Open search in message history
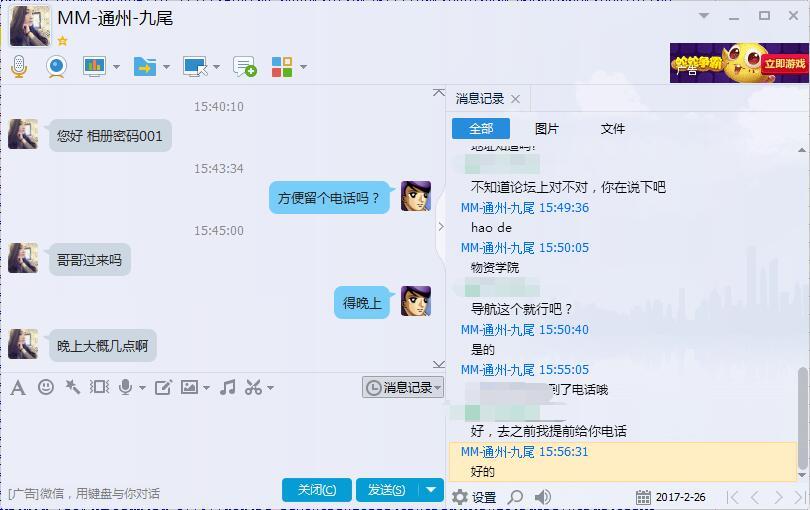This screenshot has height=510, width=810. (x=515, y=497)
